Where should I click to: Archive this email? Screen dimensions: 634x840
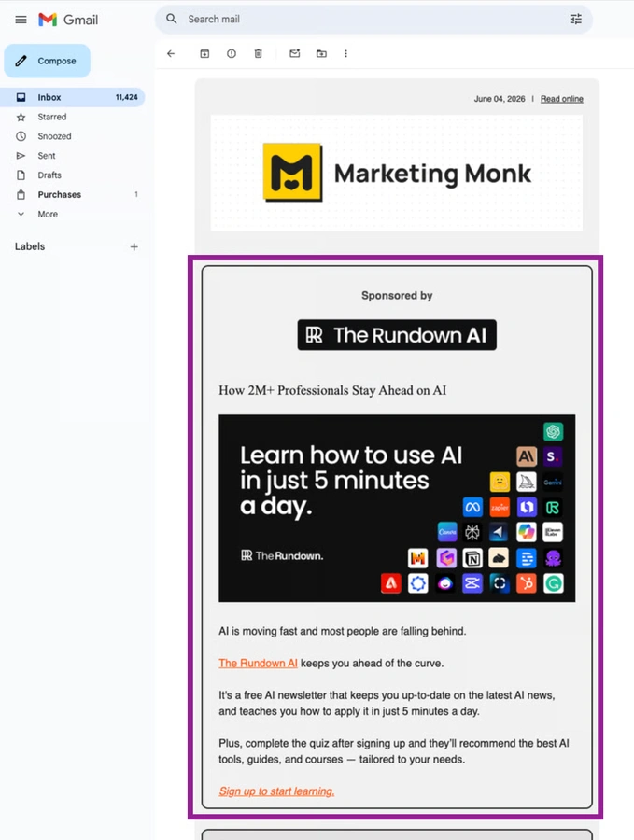coord(204,53)
